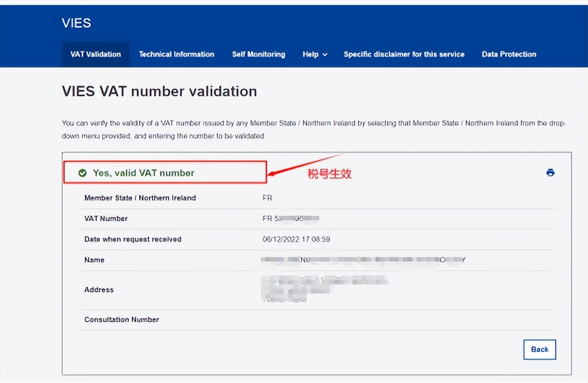This screenshot has height=383, width=588.
Task: Open the VAT Validation tab
Action: pyautogui.click(x=96, y=54)
